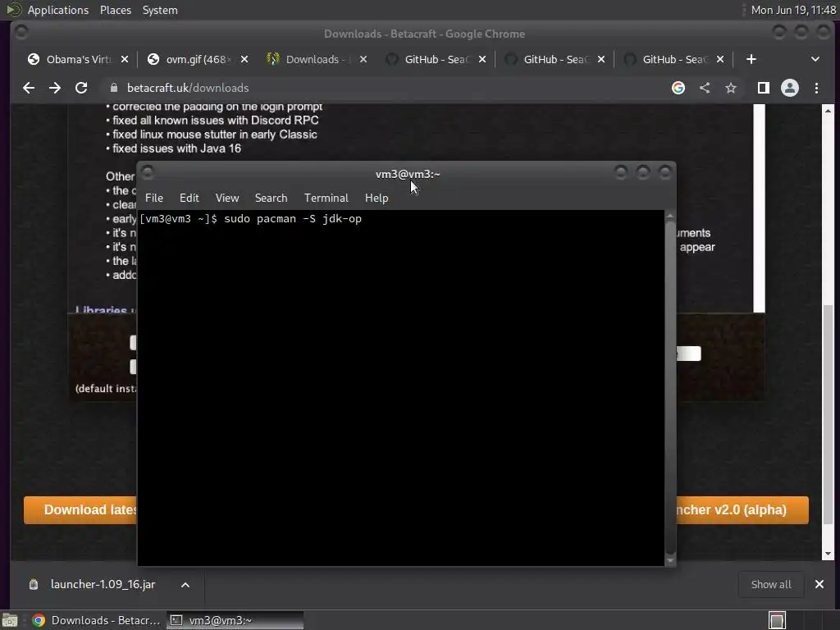
Task: Click the Download latest orange button
Action: pos(80,510)
